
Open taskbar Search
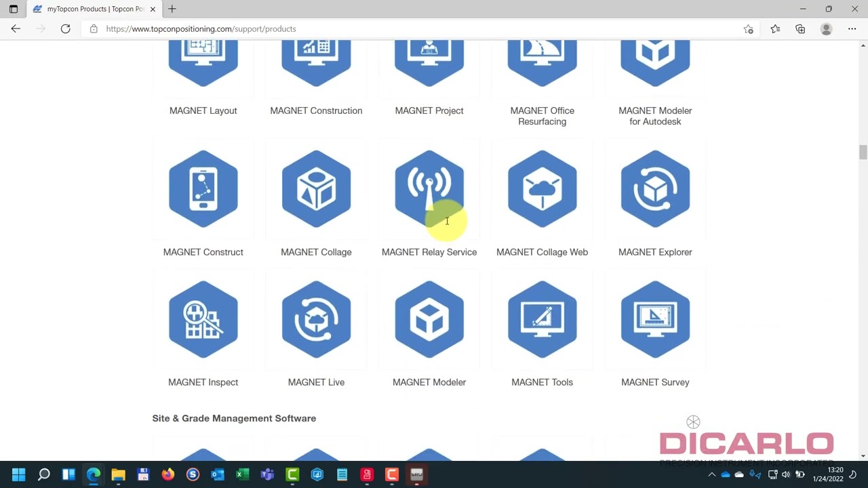pyautogui.click(x=43, y=474)
